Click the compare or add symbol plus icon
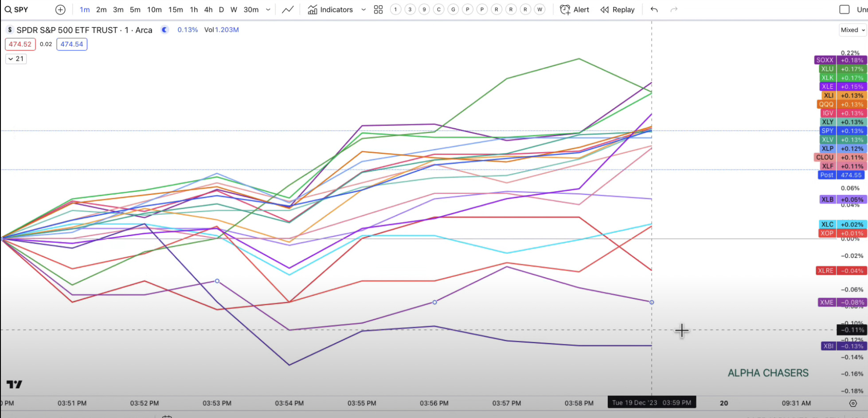Viewport: 868px width, 418px height. click(60, 9)
